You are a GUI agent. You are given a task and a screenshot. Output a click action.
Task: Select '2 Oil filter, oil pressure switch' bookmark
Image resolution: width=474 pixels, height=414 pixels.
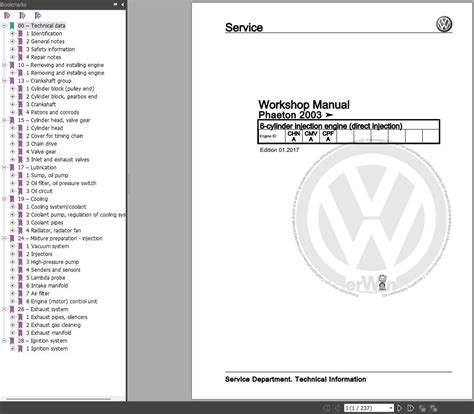tap(61, 183)
